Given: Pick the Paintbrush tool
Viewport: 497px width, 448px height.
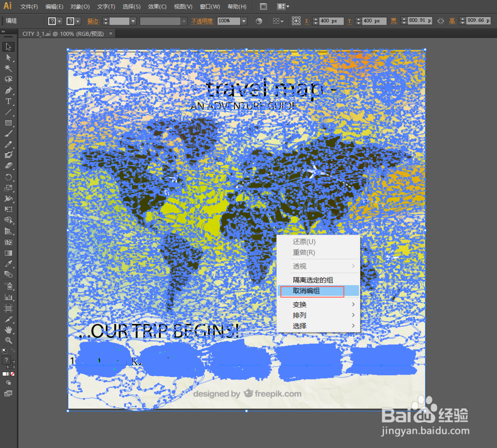Looking at the screenshot, I should [x=8, y=133].
